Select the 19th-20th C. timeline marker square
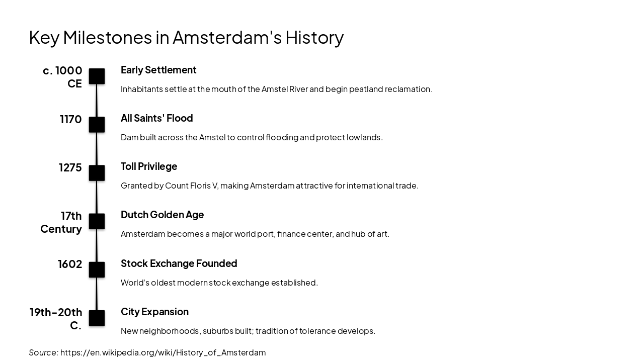Screen dimensions: 644x362 (97, 318)
